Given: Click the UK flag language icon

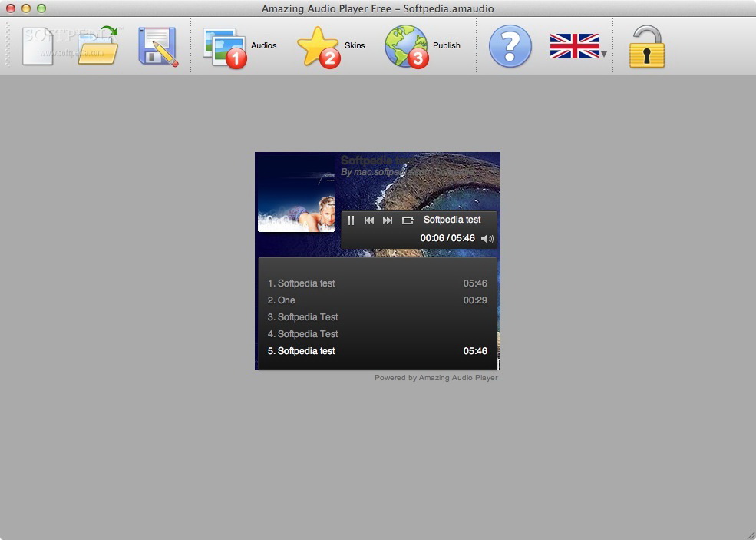Looking at the screenshot, I should point(574,46).
